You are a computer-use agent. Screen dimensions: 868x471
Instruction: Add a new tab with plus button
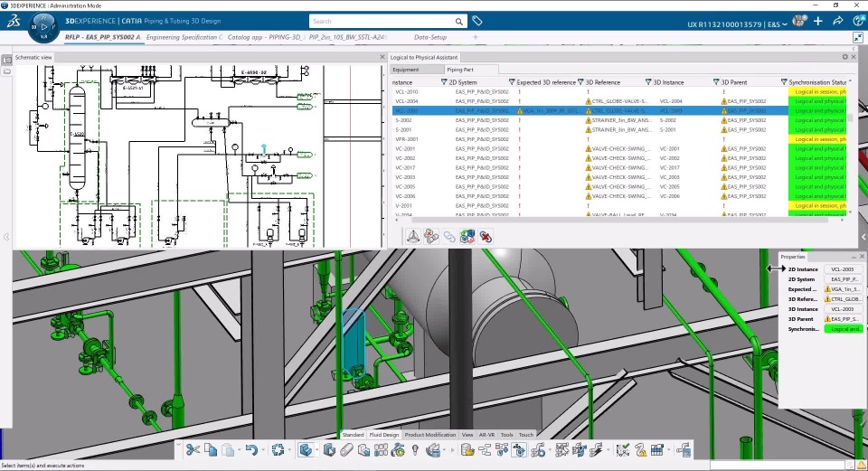pyautogui.click(x=475, y=37)
